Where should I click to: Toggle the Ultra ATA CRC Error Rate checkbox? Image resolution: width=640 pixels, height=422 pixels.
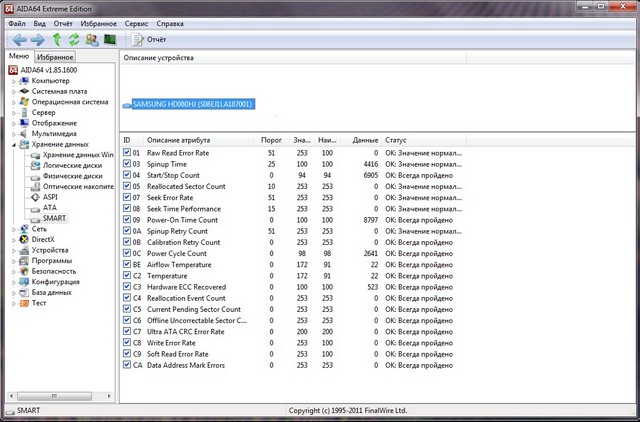pos(127,331)
